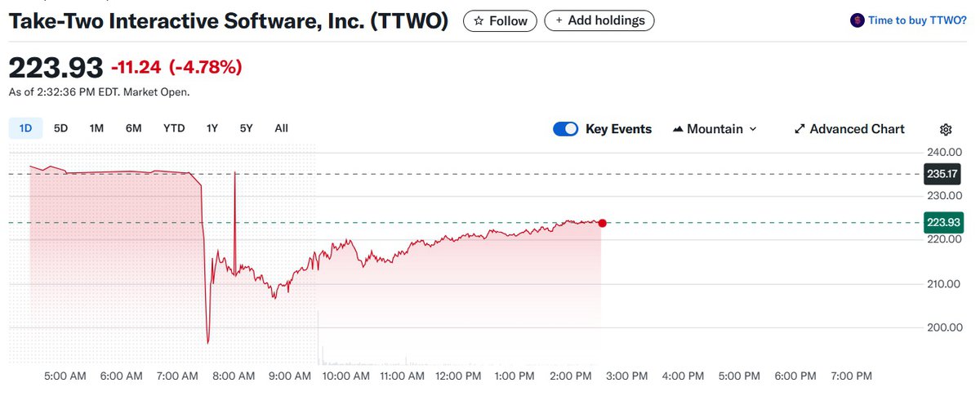Select the 1D time range tab
The width and height of the screenshot is (980, 405).
tap(25, 128)
